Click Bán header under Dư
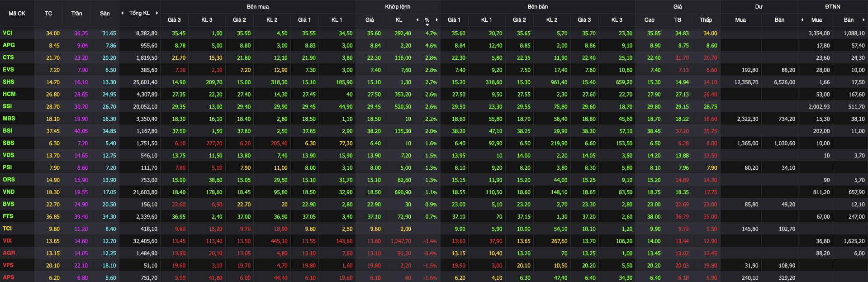 pyautogui.click(x=779, y=20)
